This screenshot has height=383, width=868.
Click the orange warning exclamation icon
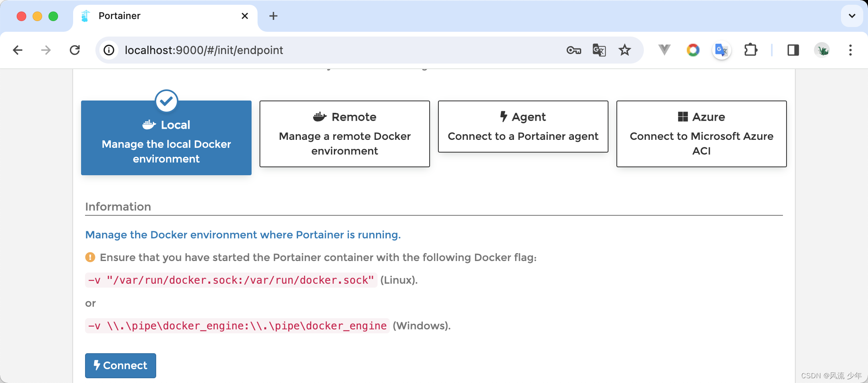90,257
